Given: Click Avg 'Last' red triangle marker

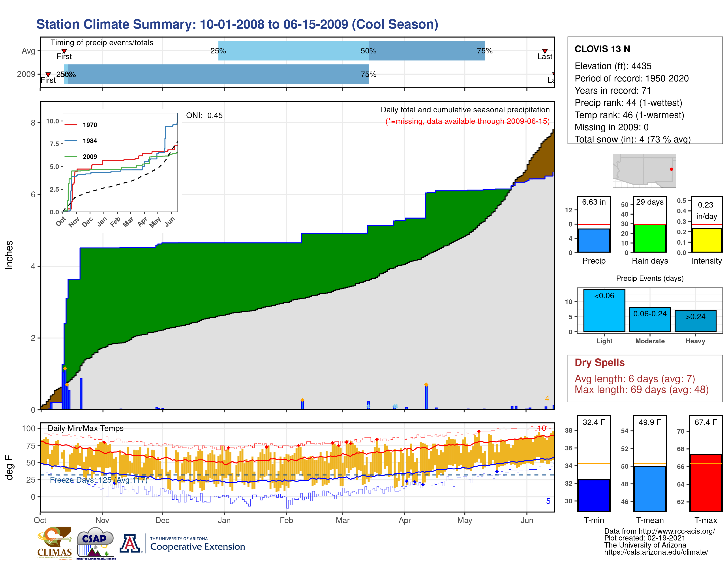Looking at the screenshot, I should click(545, 51).
